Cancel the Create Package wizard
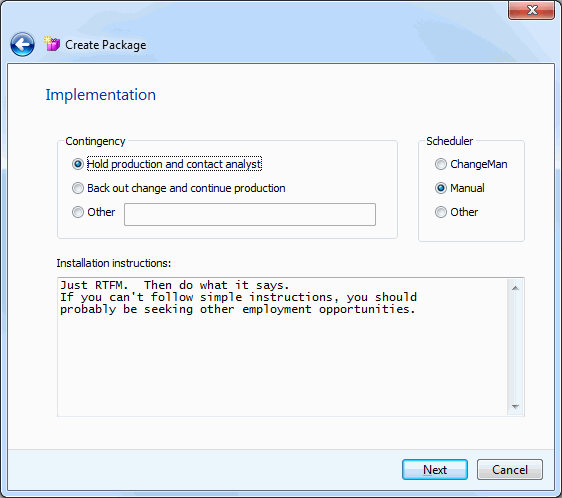This screenshot has height=498, width=562. [510, 470]
